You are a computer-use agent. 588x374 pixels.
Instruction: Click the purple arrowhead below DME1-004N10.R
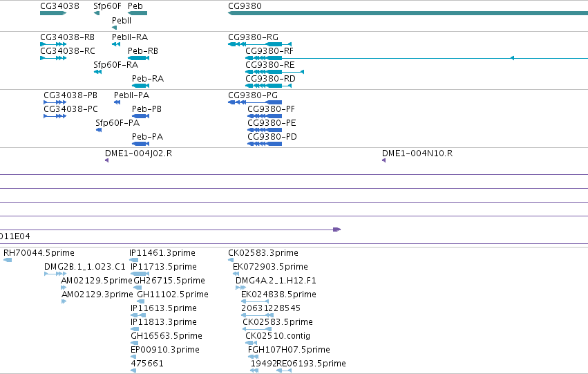(383, 160)
